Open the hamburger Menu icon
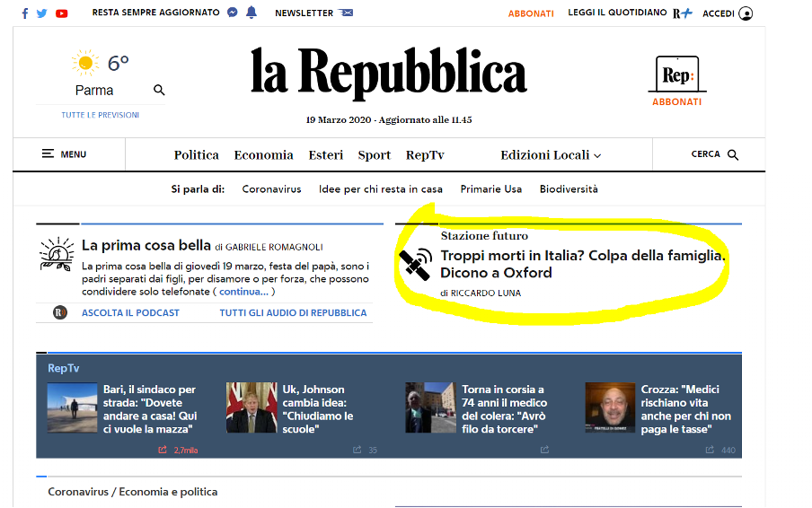The width and height of the screenshot is (812, 508). click(48, 153)
